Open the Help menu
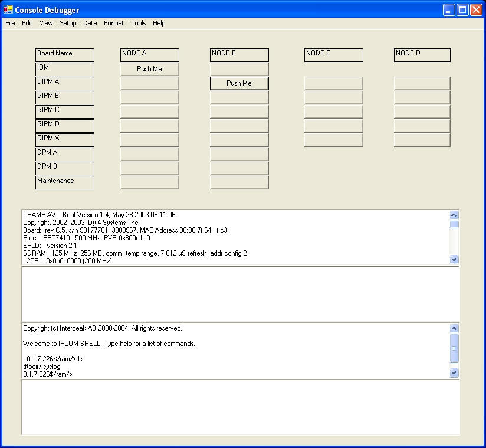 click(x=159, y=23)
